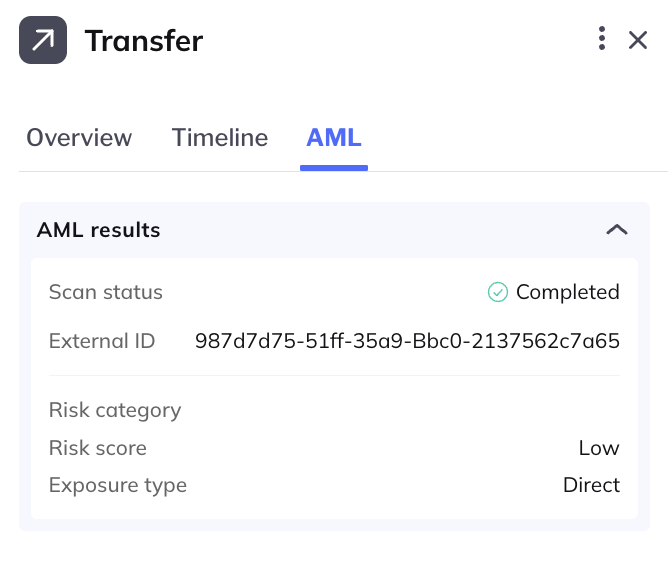Click the Scan status label
The image size is (668, 588).
[106, 292]
